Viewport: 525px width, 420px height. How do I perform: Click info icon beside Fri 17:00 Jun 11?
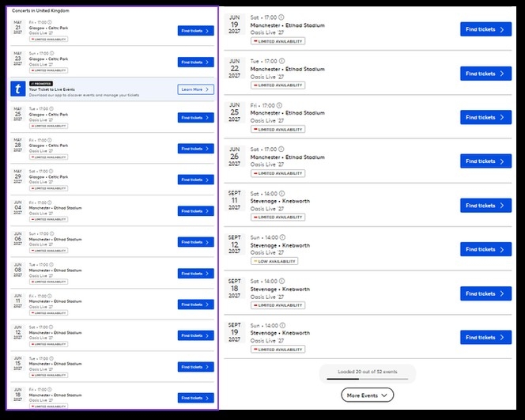(x=50, y=296)
